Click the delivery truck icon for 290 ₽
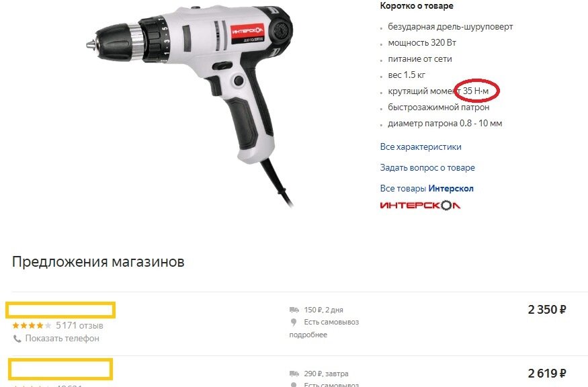Screen dimensions: 588x387 coord(294,374)
